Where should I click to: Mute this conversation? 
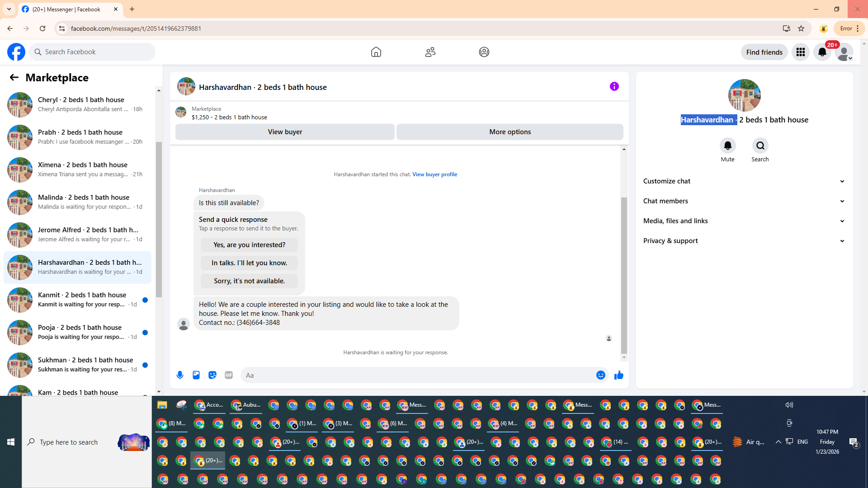coord(727,145)
